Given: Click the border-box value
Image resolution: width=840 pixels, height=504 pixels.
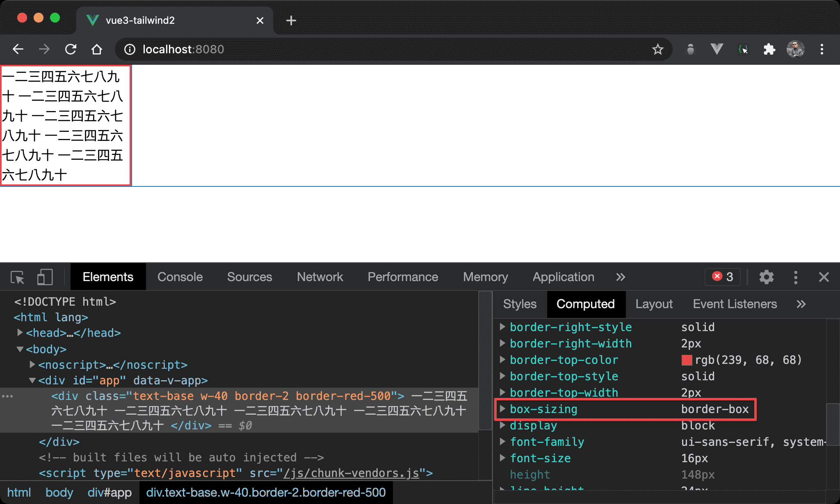Looking at the screenshot, I should tap(714, 409).
